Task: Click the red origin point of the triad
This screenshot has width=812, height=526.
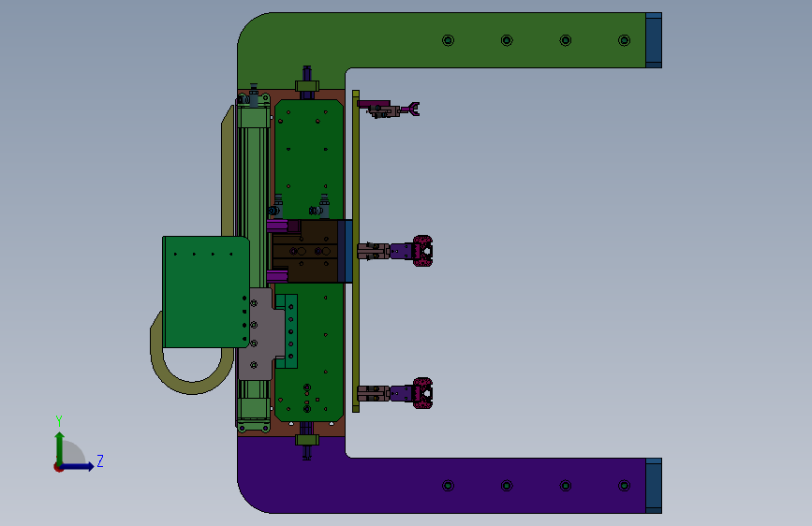Action: tap(58, 467)
